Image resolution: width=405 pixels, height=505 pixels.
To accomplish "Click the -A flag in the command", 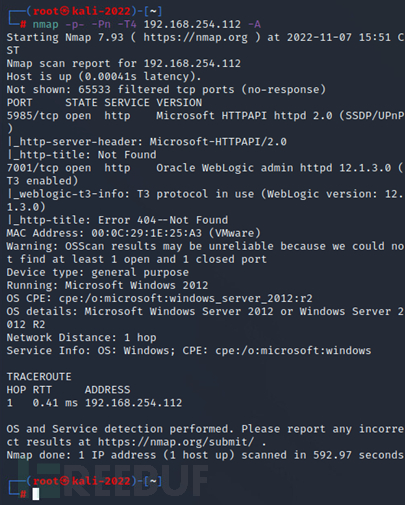I will pyautogui.click(x=254, y=24).
